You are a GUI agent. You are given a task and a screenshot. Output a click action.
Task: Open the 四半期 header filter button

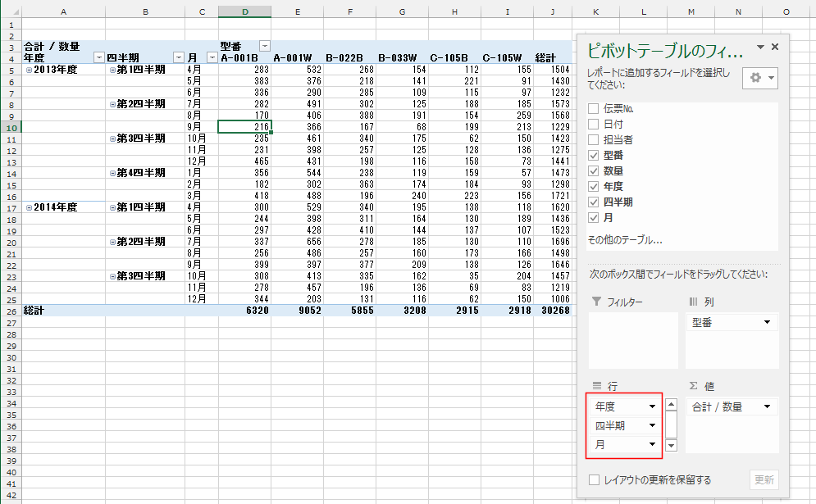(179, 58)
